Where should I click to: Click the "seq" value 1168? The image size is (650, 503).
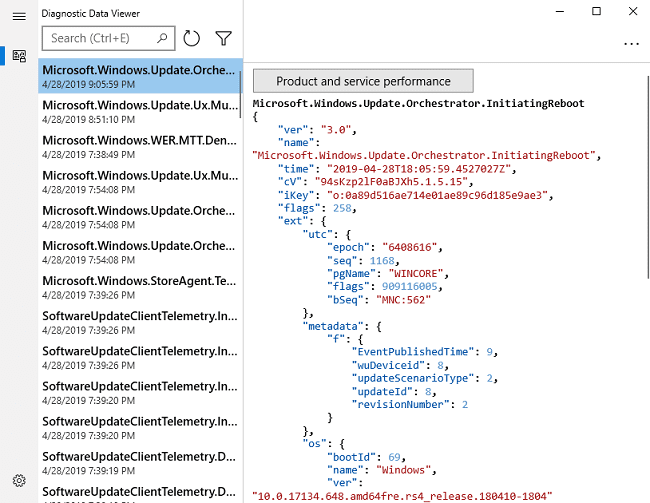382,260
